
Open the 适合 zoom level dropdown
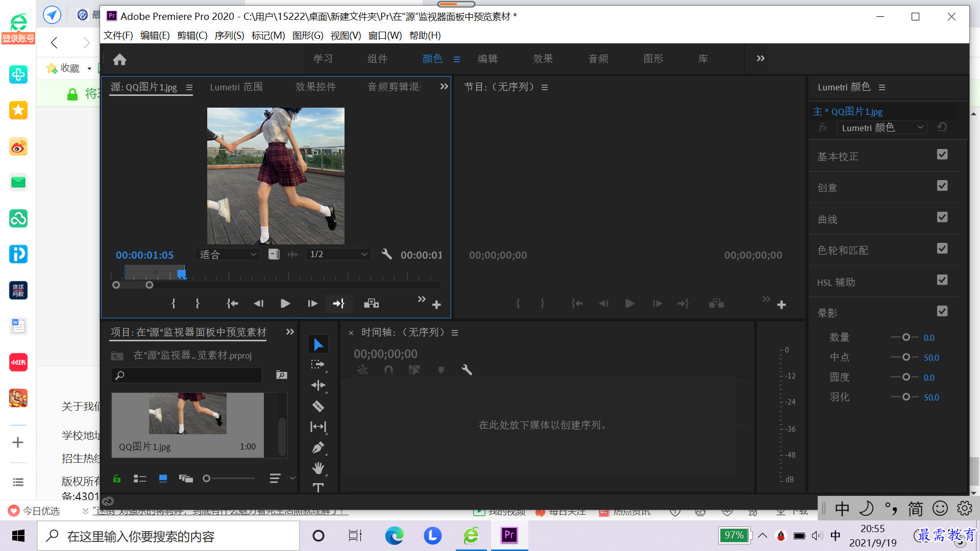pos(227,254)
